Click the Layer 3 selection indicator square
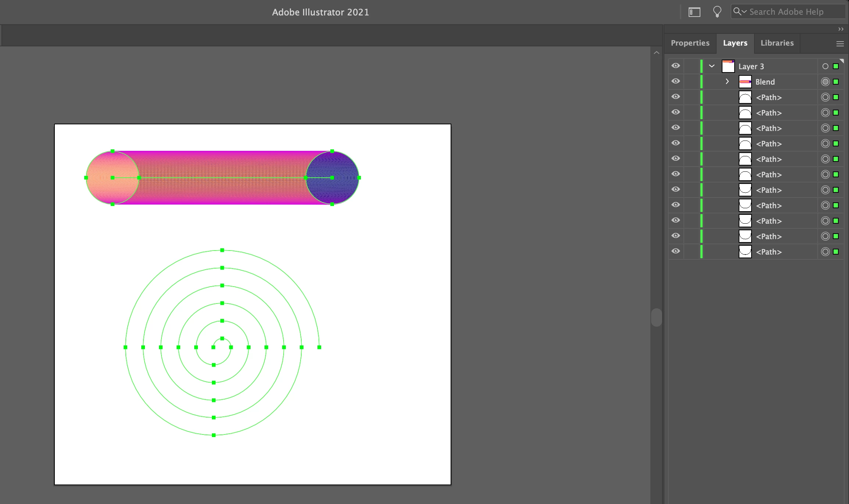Image resolution: width=849 pixels, height=504 pixels. (x=836, y=66)
